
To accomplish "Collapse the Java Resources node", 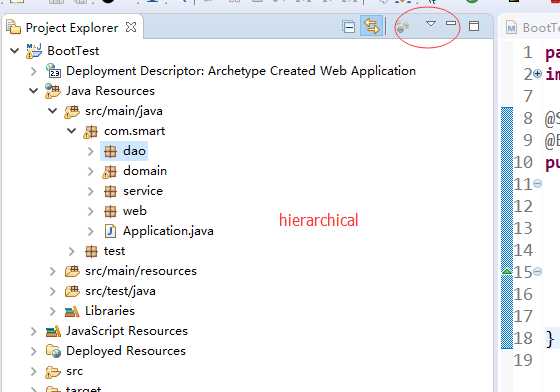I will click(34, 91).
